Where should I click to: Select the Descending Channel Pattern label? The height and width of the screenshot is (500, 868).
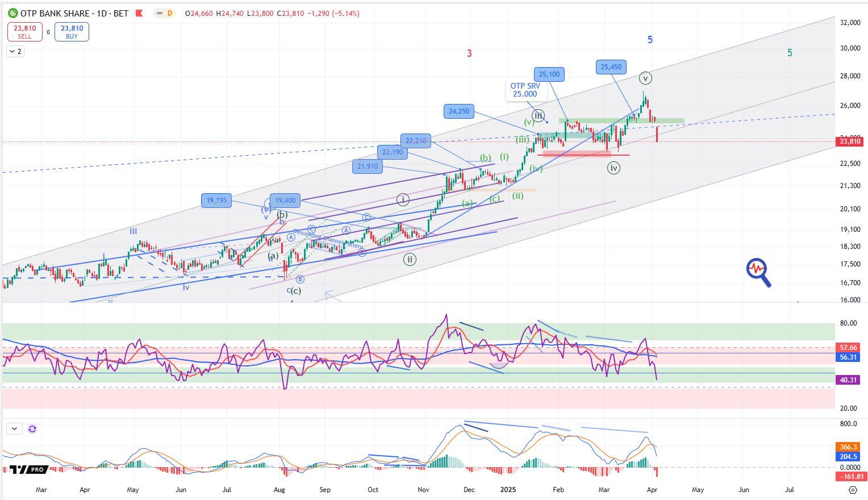click(x=328, y=239)
